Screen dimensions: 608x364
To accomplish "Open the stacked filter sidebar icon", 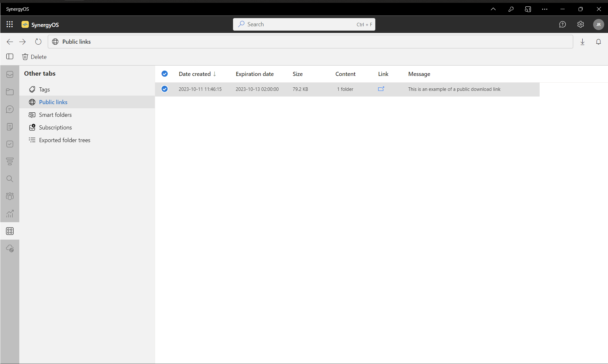I will 10,161.
